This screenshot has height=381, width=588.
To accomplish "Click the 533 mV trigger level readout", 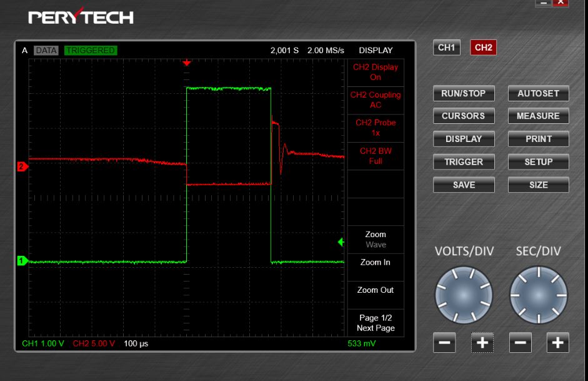I will 362,343.
